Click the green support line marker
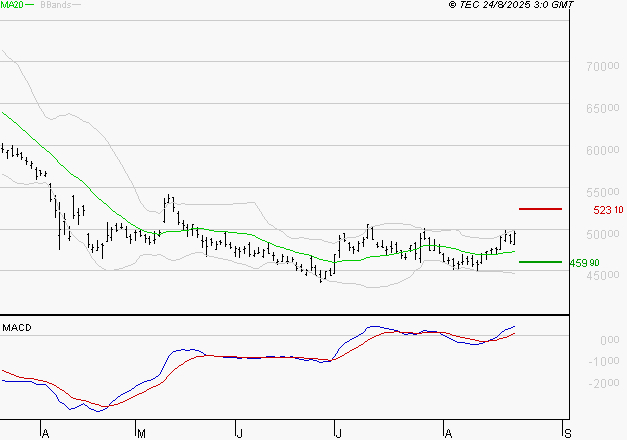 [539, 262]
